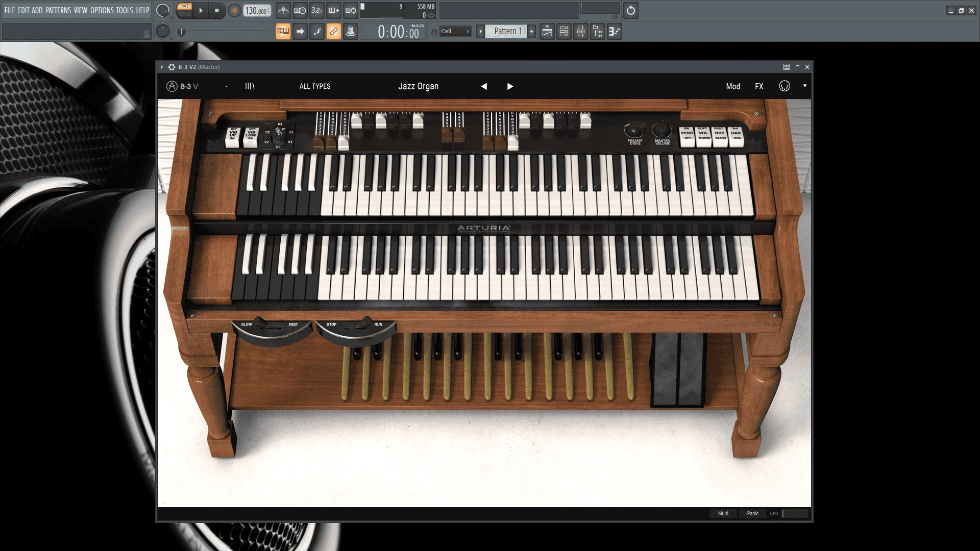
Task: Open the OPTIONS menu
Action: coord(102,10)
